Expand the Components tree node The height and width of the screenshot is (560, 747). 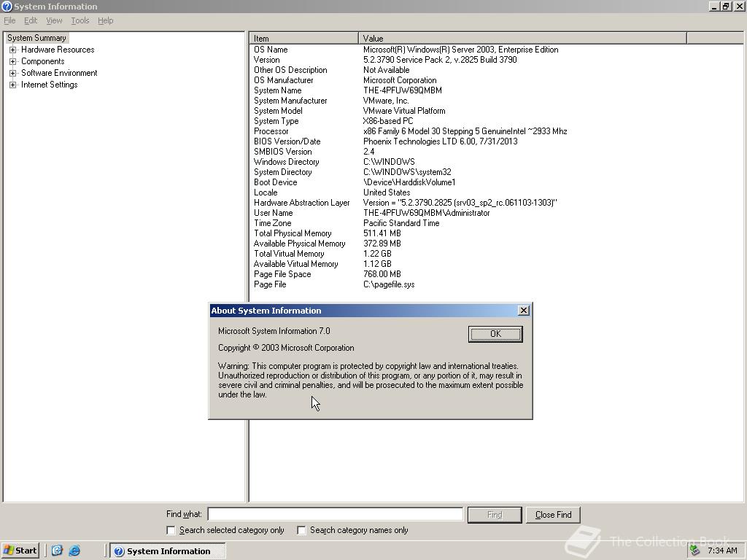coord(13,61)
